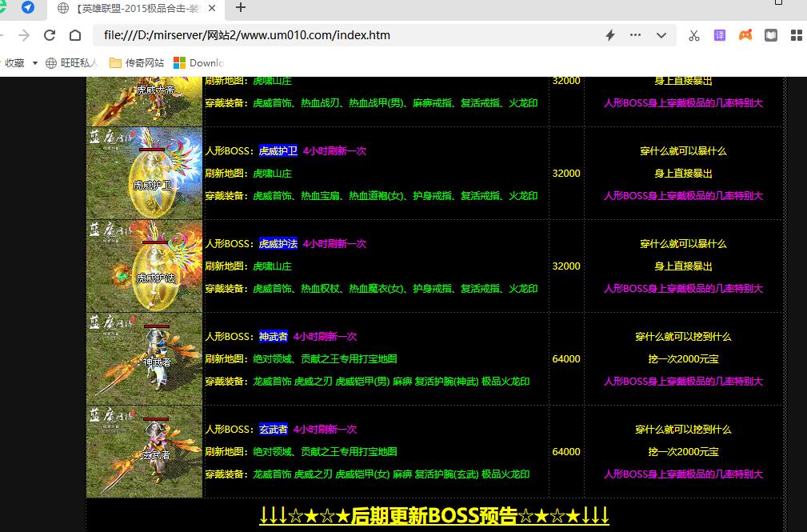807x532 pixels.
Task: Click 刷新地图：虎啸山庄 in the 虎威护卫 row
Action: point(248,174)
